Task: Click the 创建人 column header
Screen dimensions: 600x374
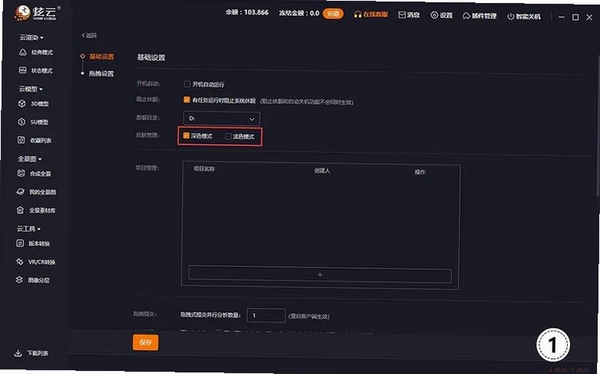Action: click(x=322, y=170)
